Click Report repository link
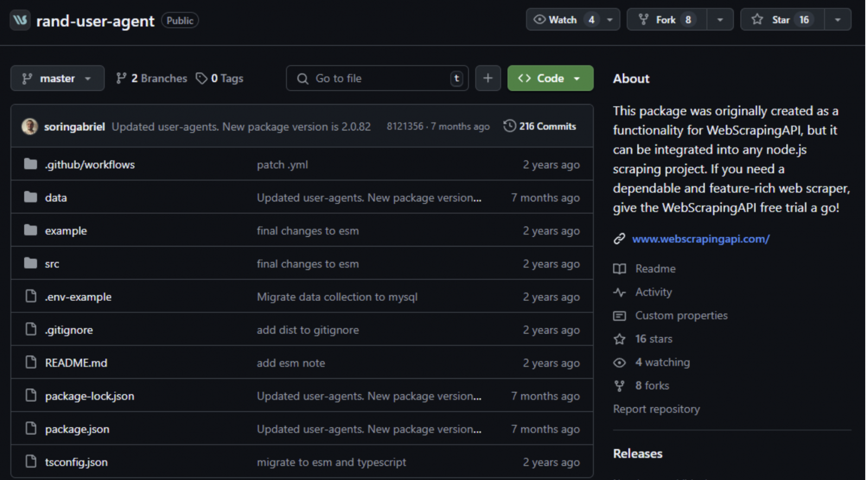868x480 pixels. click(656, 409)
